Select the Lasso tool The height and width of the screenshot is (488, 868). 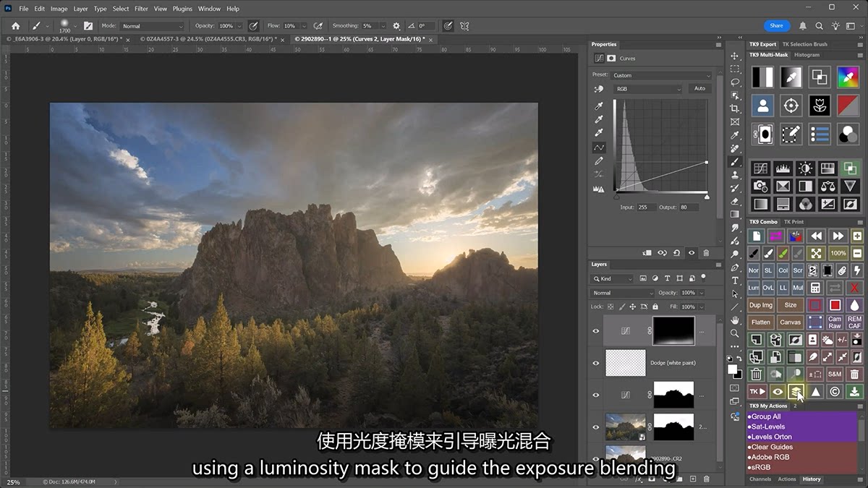[735, 82]
